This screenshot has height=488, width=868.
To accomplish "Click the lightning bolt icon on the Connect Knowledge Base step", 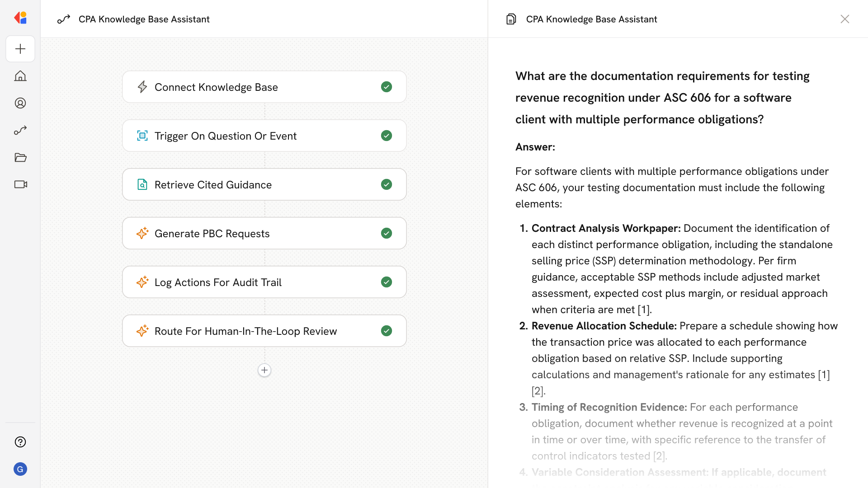I will tap(142, 87).
